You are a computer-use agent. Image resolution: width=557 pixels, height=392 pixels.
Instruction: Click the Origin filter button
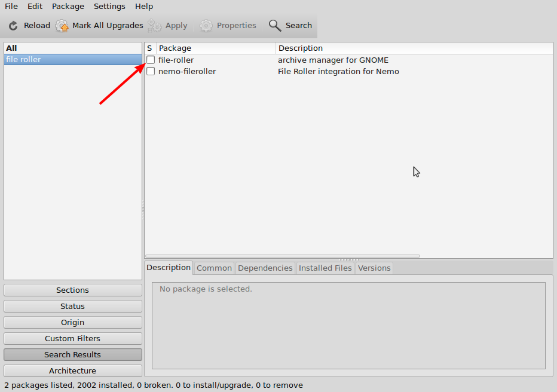coord(73,323)
